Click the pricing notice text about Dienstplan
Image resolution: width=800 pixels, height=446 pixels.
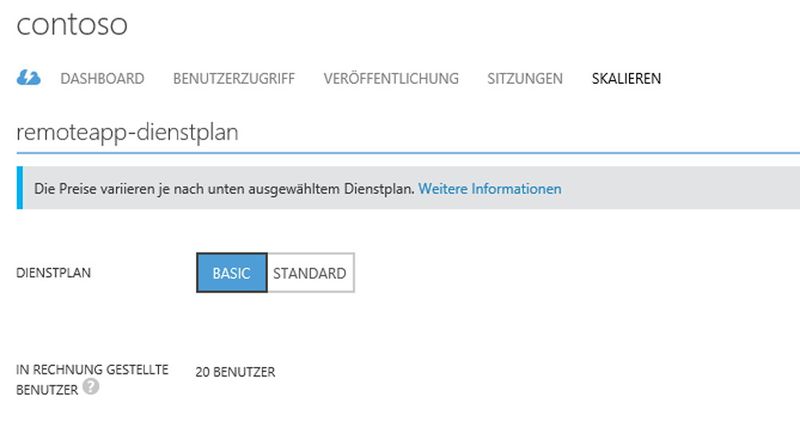[x=224, y=189]
